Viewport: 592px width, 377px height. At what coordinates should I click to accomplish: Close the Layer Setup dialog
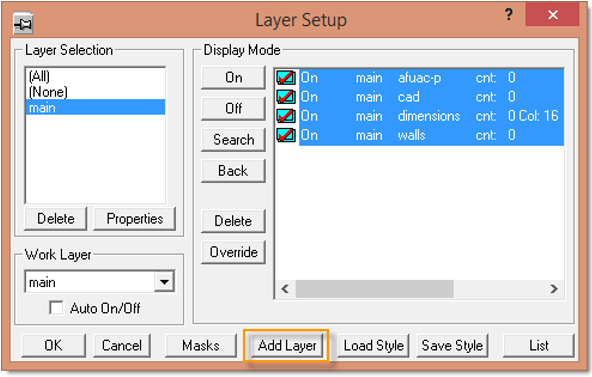552,15
